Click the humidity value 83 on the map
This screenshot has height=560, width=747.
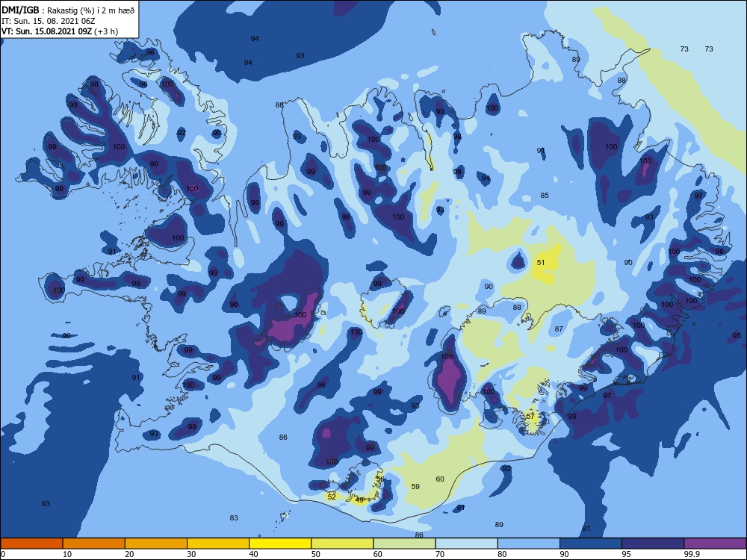click(234, 517)
